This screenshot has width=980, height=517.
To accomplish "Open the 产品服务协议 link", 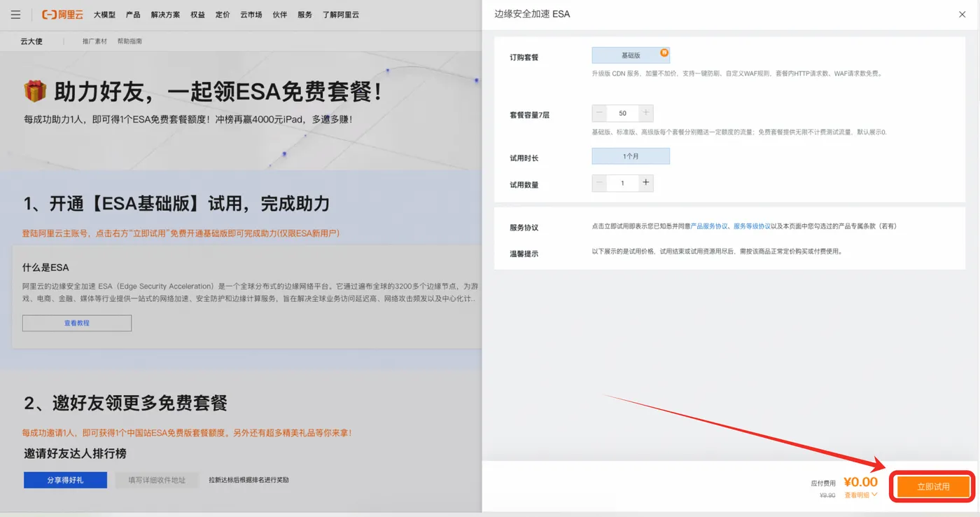I will click(x=709, y=226).
